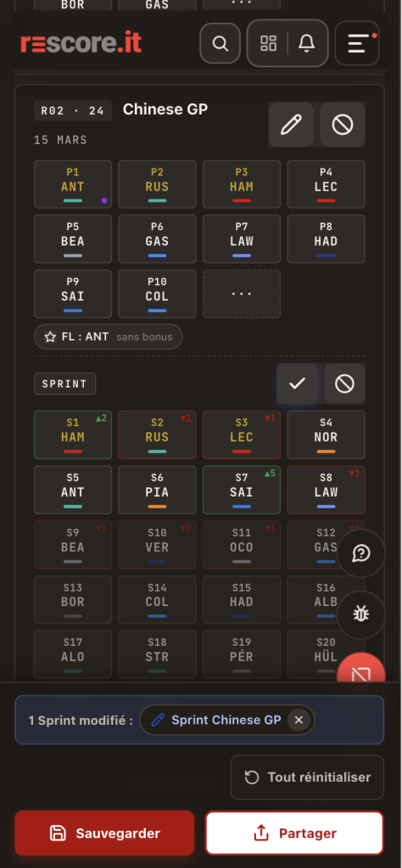Confirm sprint edits with checkmark button
This screenshot has width=402, height=868.
click(298, 384)
